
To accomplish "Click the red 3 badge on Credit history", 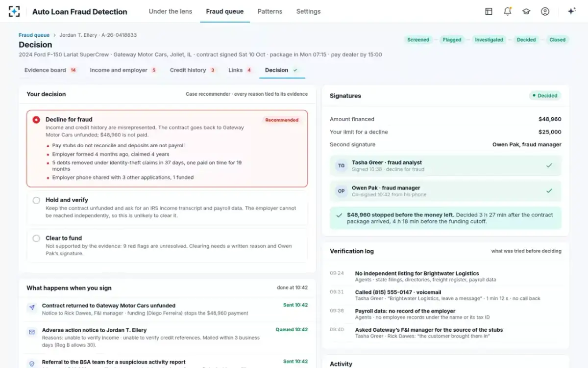I will 213,70.
